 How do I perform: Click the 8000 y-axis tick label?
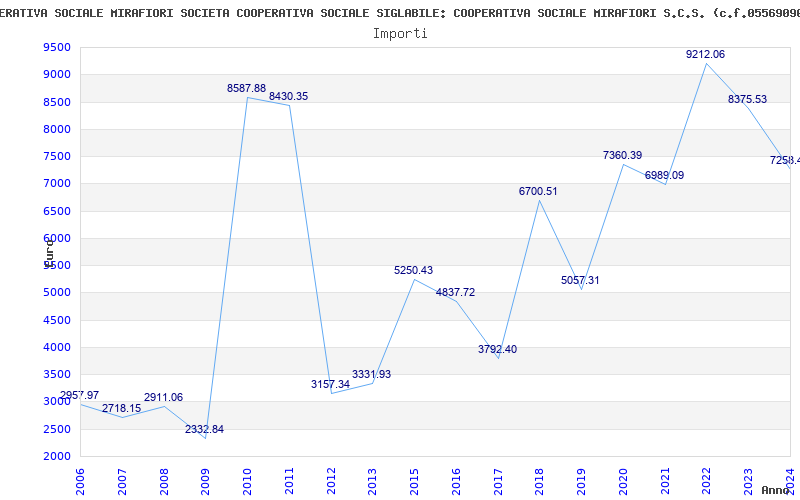coord(57,129)
